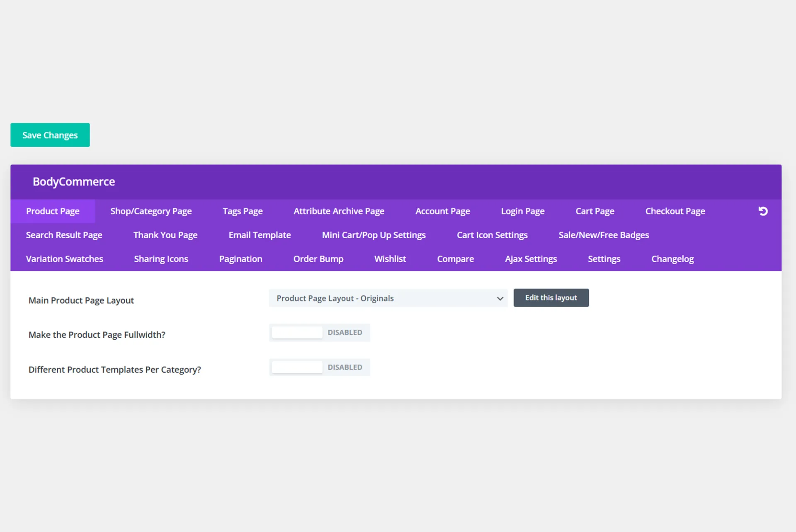Click Edit this layout button
The image size is (796, 532).
point(551,298)
